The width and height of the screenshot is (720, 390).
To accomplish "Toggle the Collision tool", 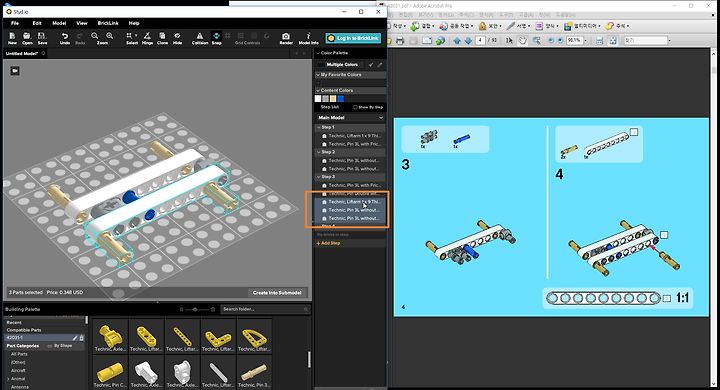I will tap(200, 38).
